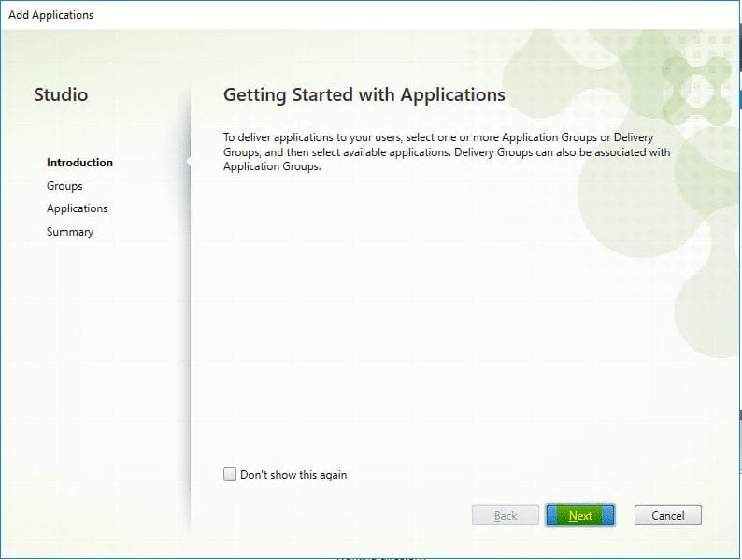Open the Applications wizard step
Viewport: 742px width, 560px height.
pyautogui.click(x=78, y=208)
